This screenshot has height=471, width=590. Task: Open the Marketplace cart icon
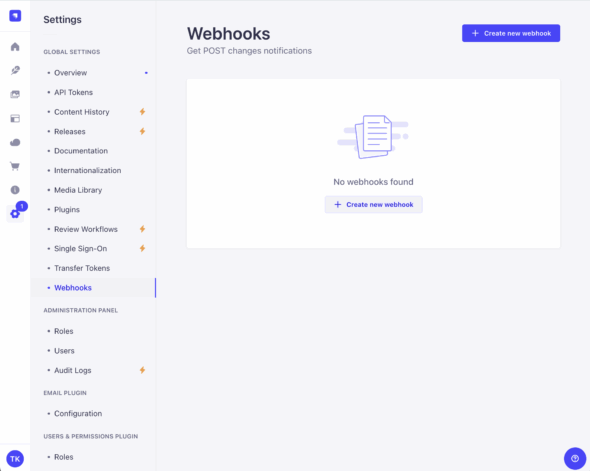click(x=15, y=166)
